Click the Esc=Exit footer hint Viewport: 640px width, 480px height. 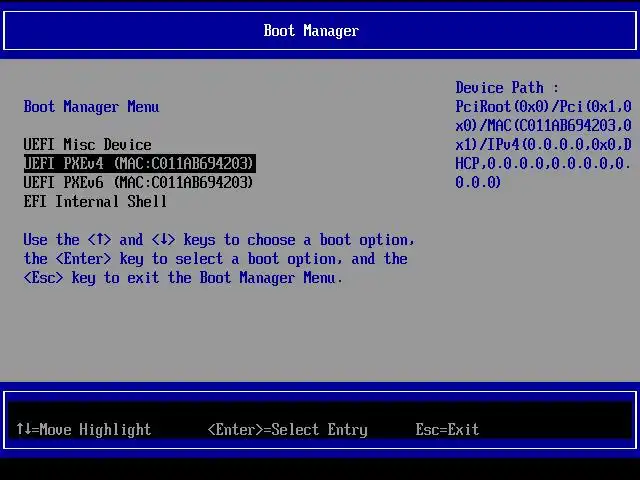pyautogui.click(x=447, y=429)
